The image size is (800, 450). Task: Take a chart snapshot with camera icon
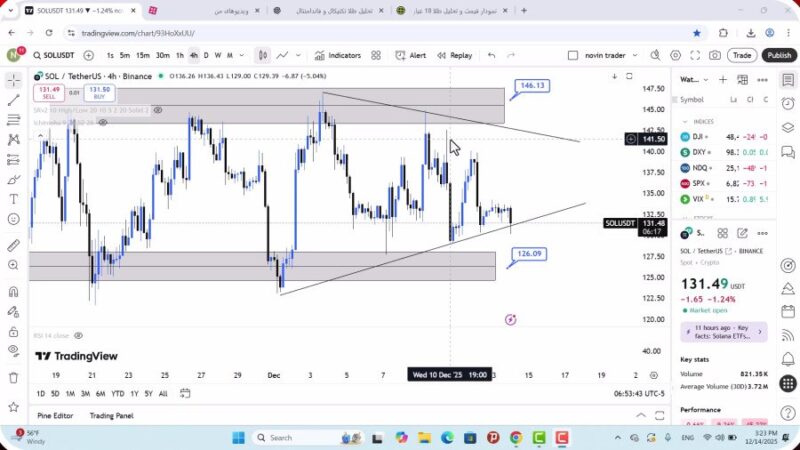pyautogui.click(x=716, y=55)
